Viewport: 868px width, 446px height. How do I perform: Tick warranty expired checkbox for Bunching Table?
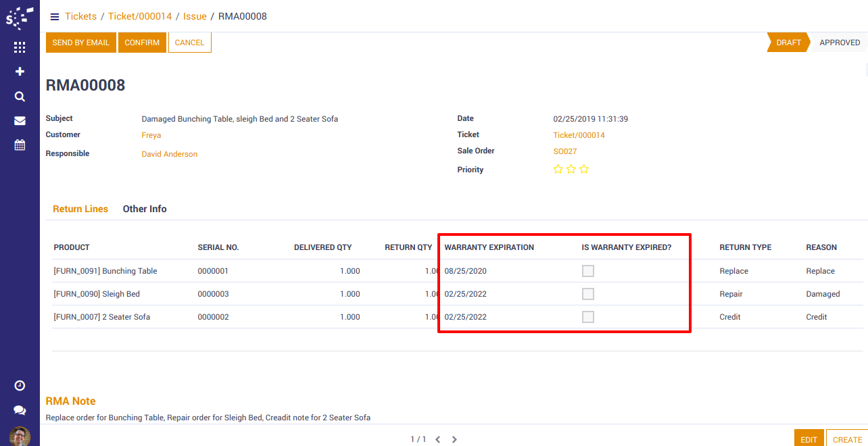[588, 271]
